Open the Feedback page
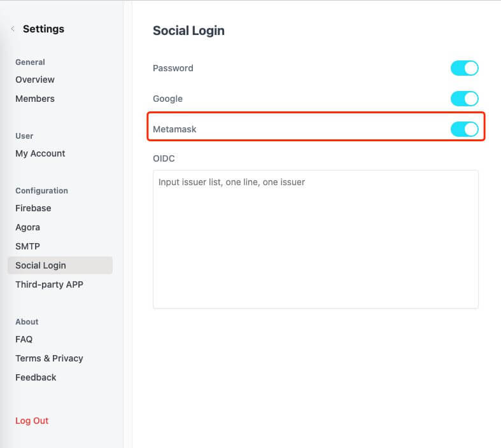The width and height of the screenshot is (501, 448). click(36, 377)
